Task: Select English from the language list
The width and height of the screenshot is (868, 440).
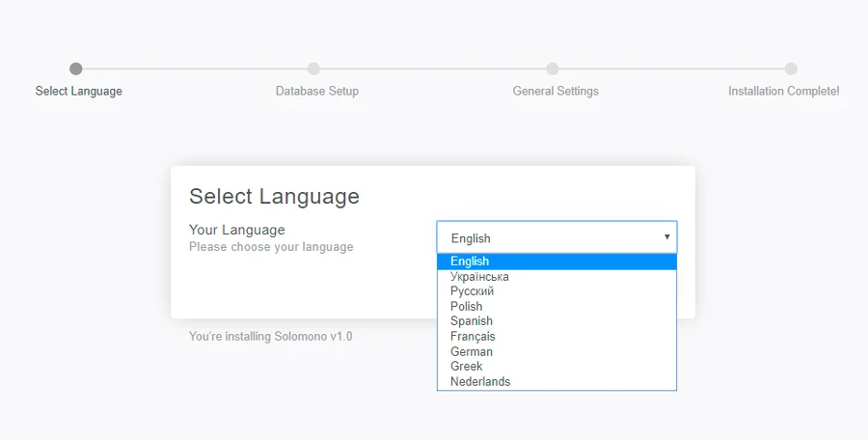Action: tap(470, 261)
